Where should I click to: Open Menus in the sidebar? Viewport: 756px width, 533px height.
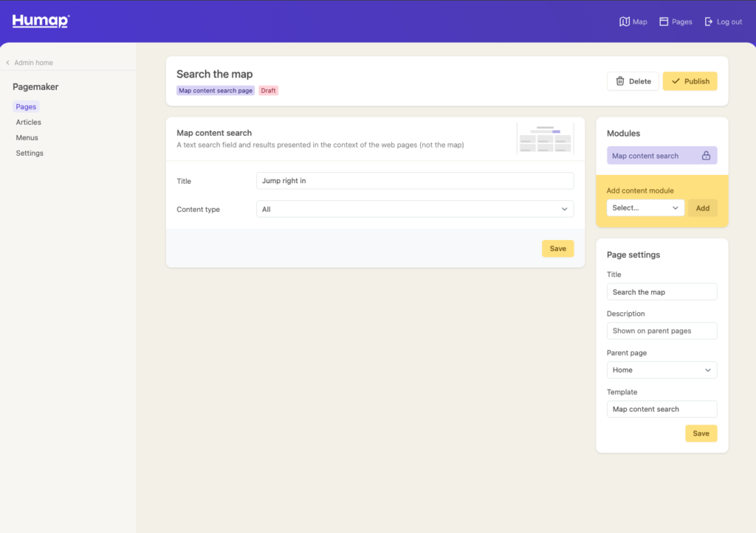pos(27,138)
